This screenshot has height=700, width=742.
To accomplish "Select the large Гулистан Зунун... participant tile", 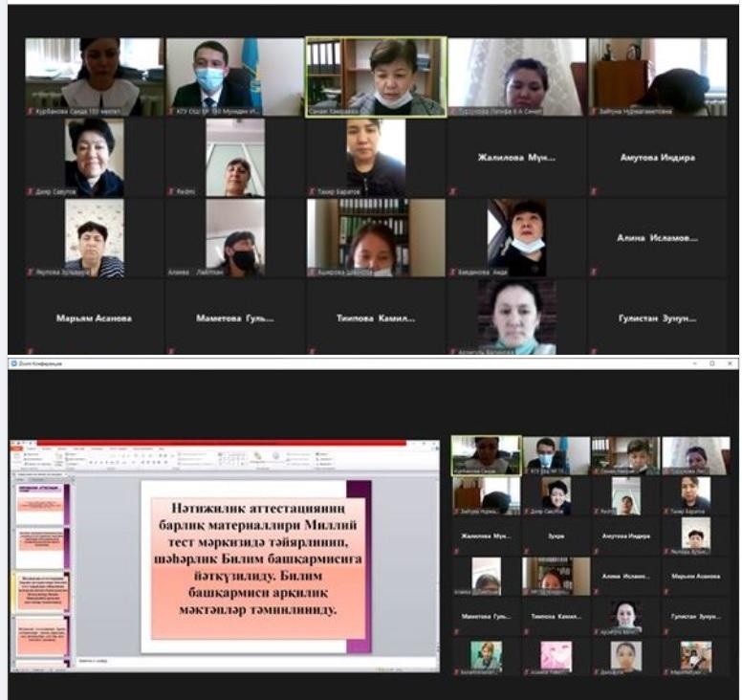I will click(x=656, y=317).
